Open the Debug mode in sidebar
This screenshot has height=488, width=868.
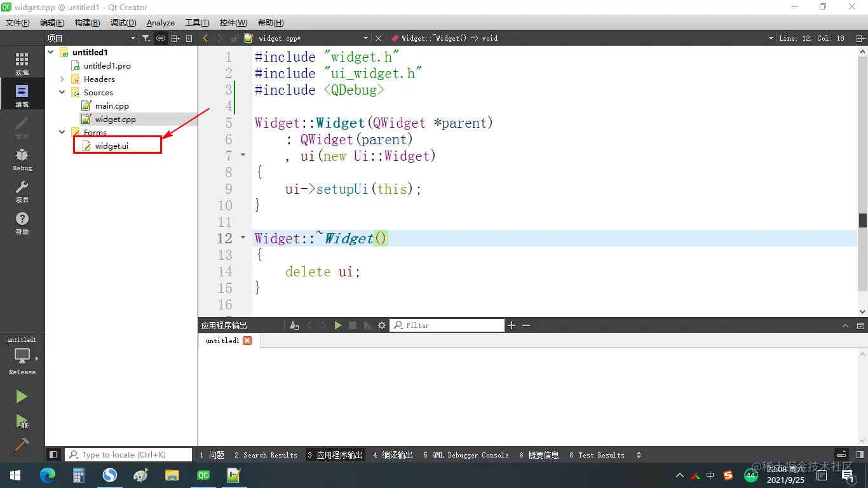[22, 159]
